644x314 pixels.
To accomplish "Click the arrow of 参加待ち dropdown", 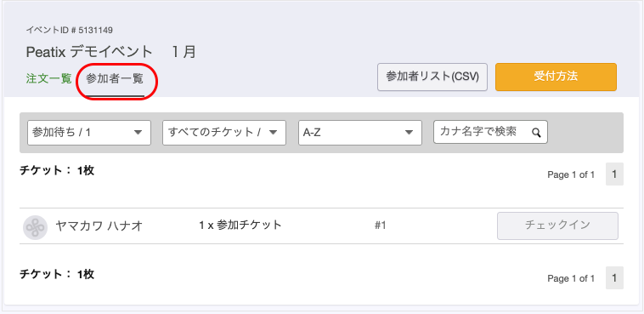I will (138, 133).
